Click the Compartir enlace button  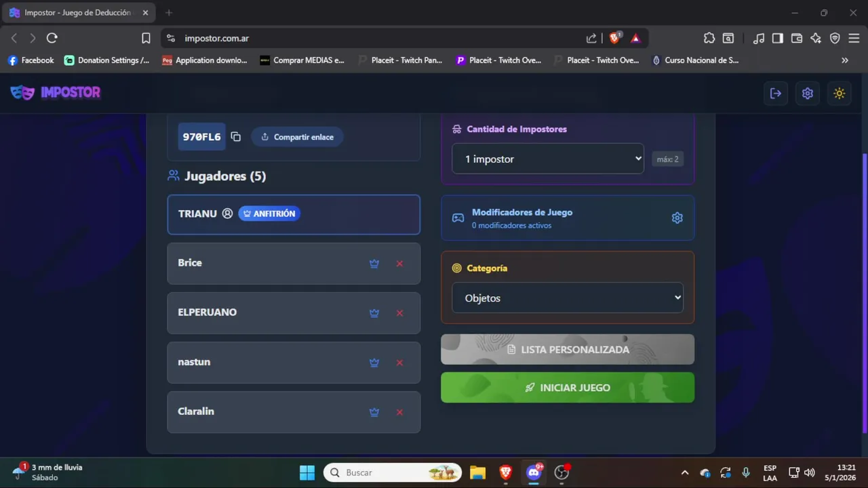[x=297, y=137]
